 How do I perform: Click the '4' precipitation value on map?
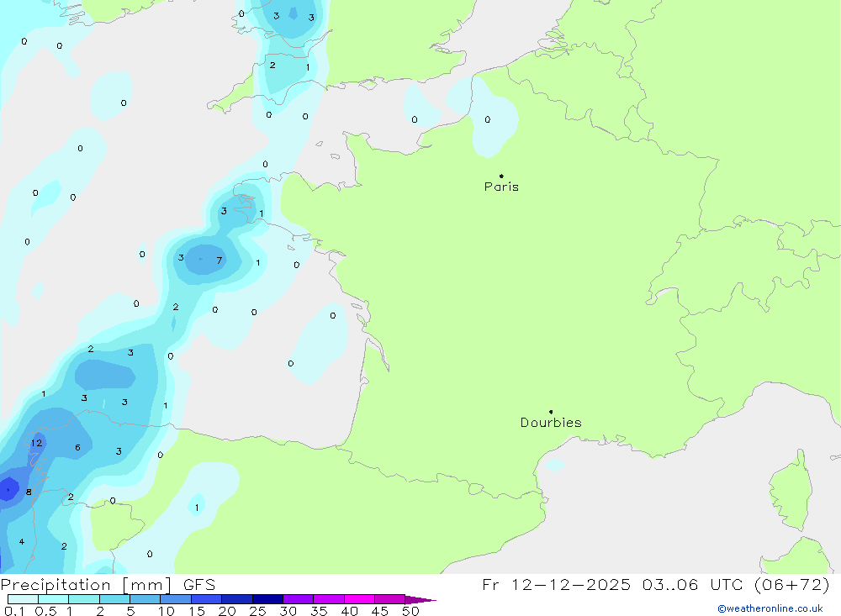click(x=22, y=541)
